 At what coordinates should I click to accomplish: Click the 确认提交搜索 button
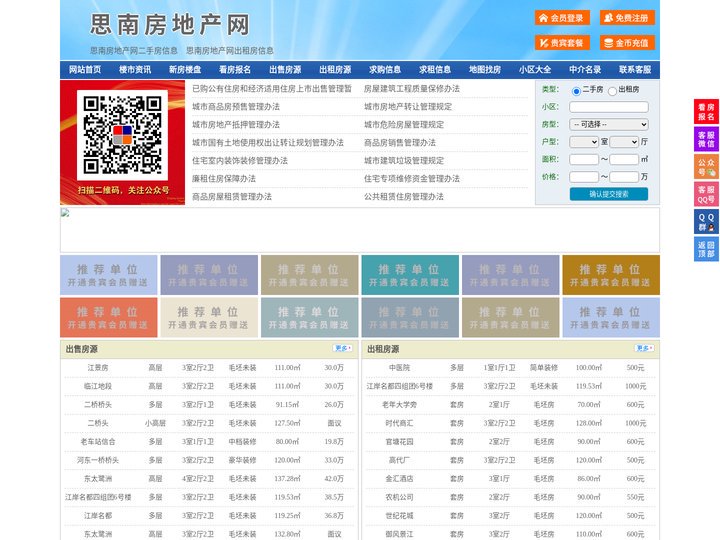pos(609,194)
